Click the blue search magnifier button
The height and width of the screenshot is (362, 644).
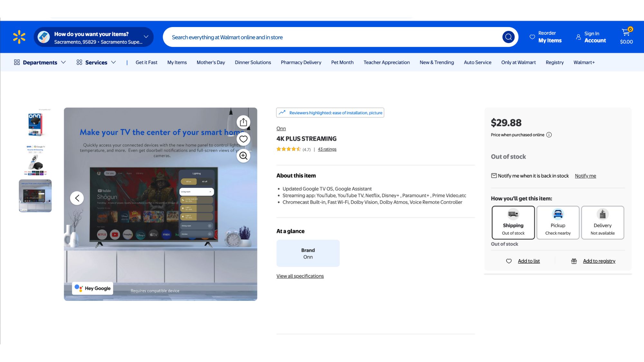tap(508, 37)
